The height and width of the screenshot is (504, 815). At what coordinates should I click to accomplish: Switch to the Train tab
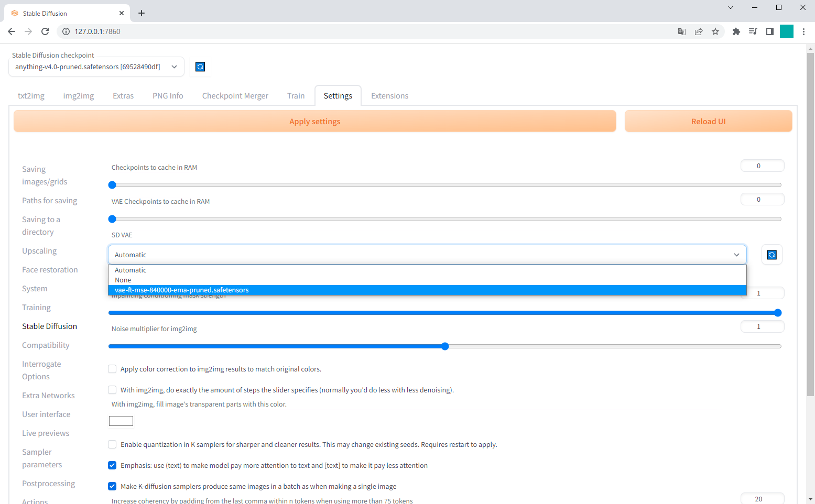click(296, 96)
